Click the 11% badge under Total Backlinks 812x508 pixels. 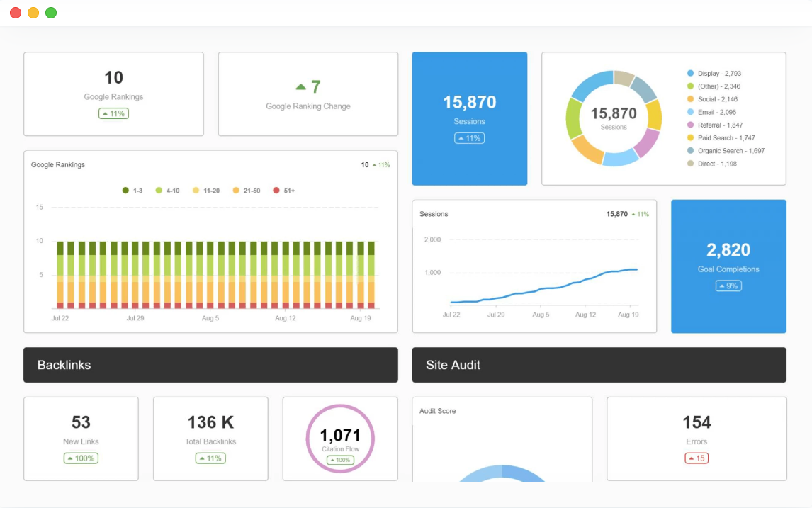pos(210,458)
